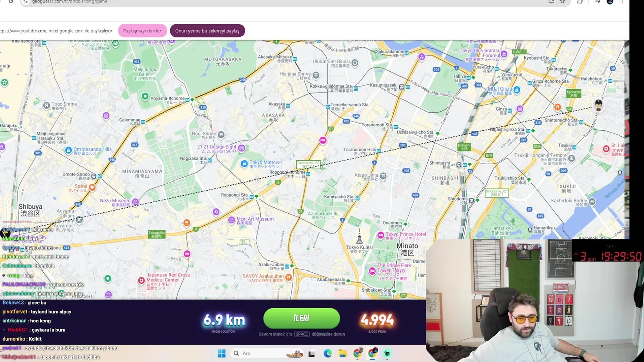
Task: Open the Tokyo Midtown blue marker
Action: [x=244, y=163]
